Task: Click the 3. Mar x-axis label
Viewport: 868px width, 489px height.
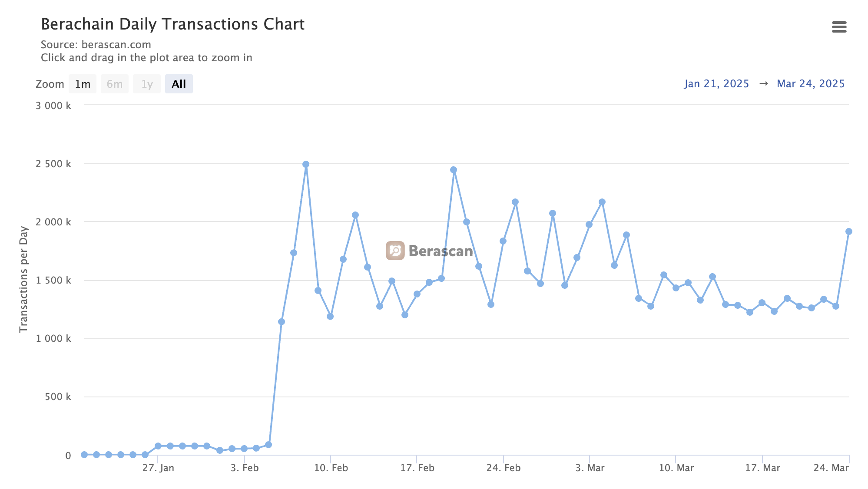Action: click(x=590, y=468)
